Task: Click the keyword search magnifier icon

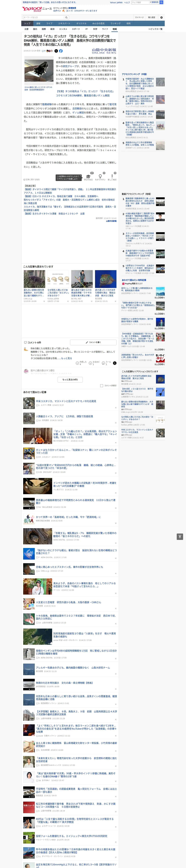Action: tap(66, 18)
